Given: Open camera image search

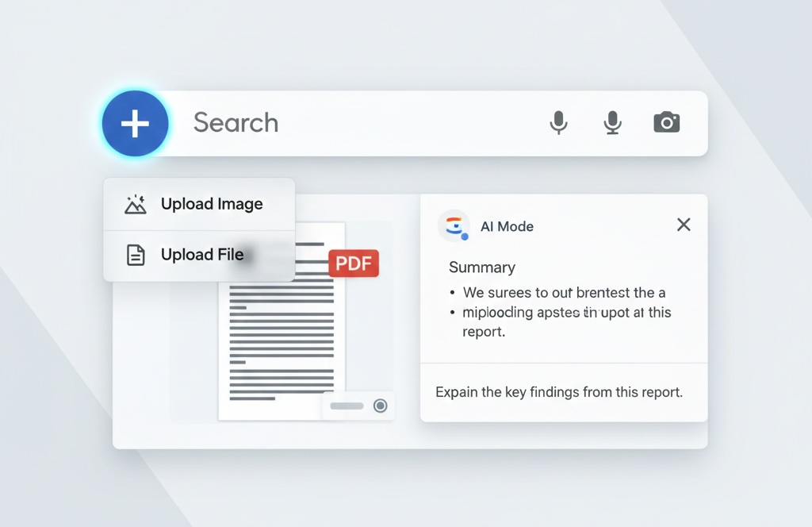Looking at the screenshot, I should (x=666, y=122).
